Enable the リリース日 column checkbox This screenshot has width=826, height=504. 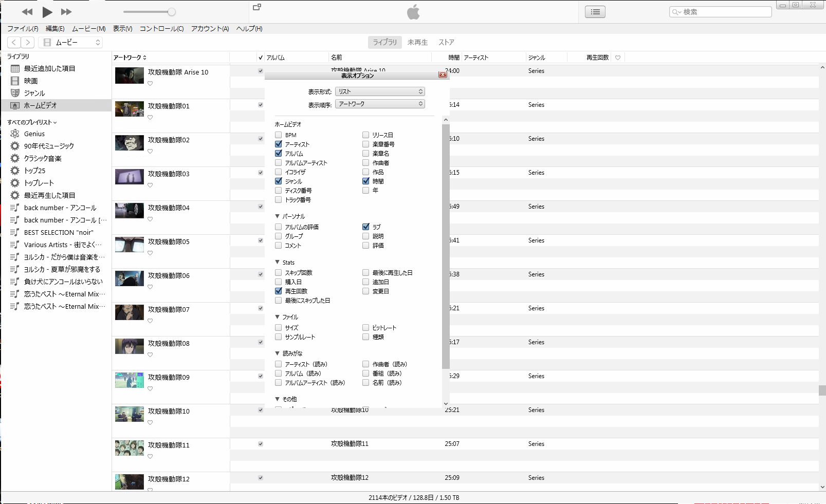pos(365,135)
